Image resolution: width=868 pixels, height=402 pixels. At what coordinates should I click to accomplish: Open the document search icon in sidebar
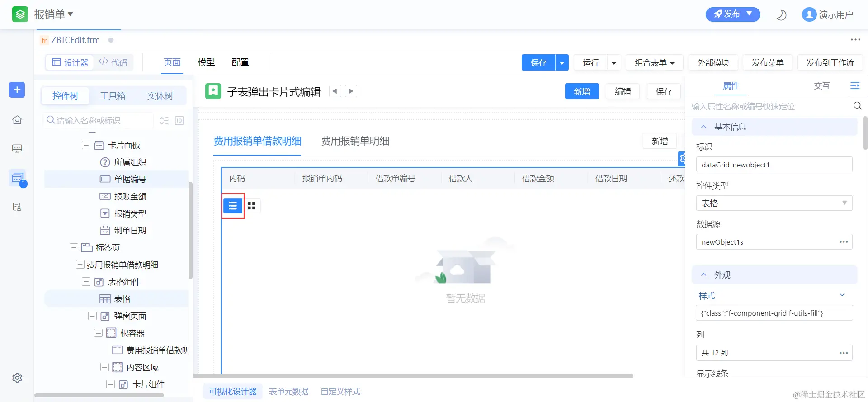click(x=17, y=207)
